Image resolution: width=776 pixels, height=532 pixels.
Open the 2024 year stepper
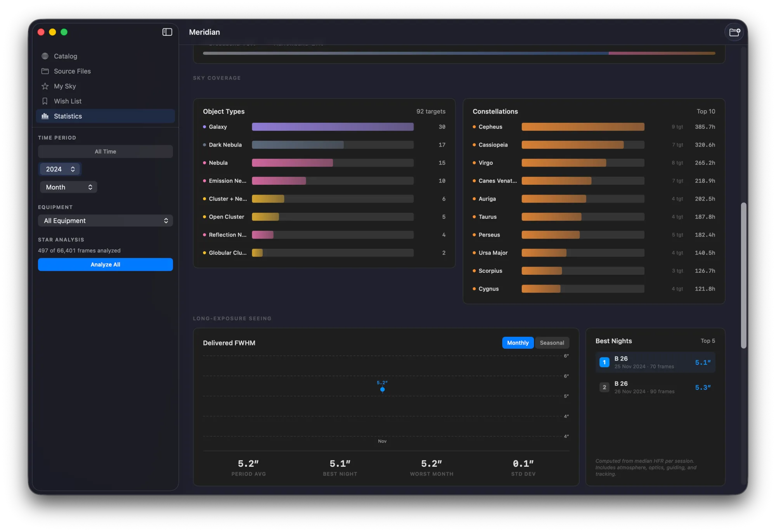point(59,169)
